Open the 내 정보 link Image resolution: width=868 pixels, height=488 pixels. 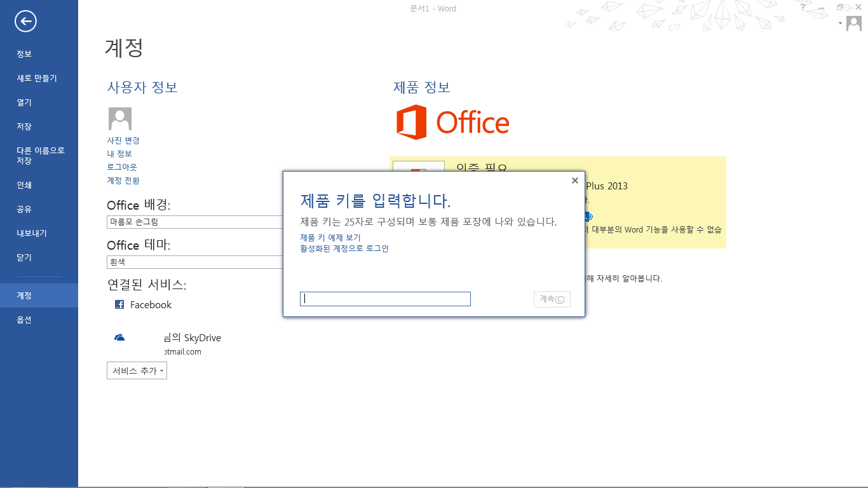(119, 154)
